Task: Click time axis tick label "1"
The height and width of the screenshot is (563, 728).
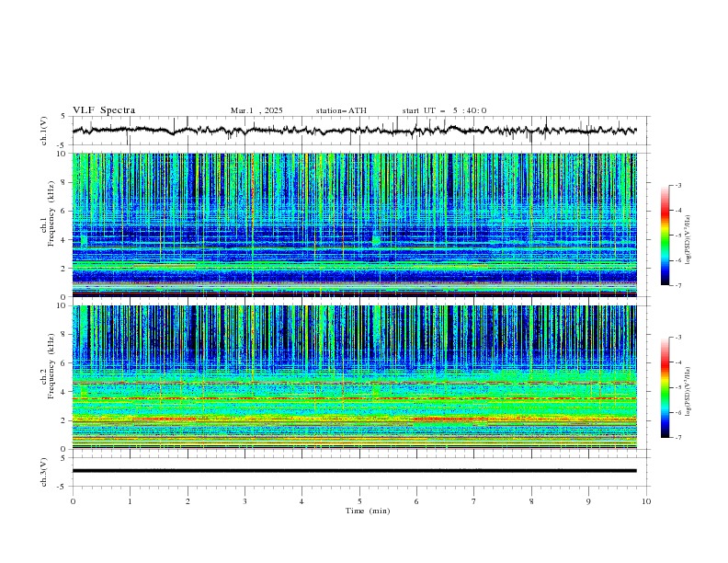Action: click(x=130, y=501)
